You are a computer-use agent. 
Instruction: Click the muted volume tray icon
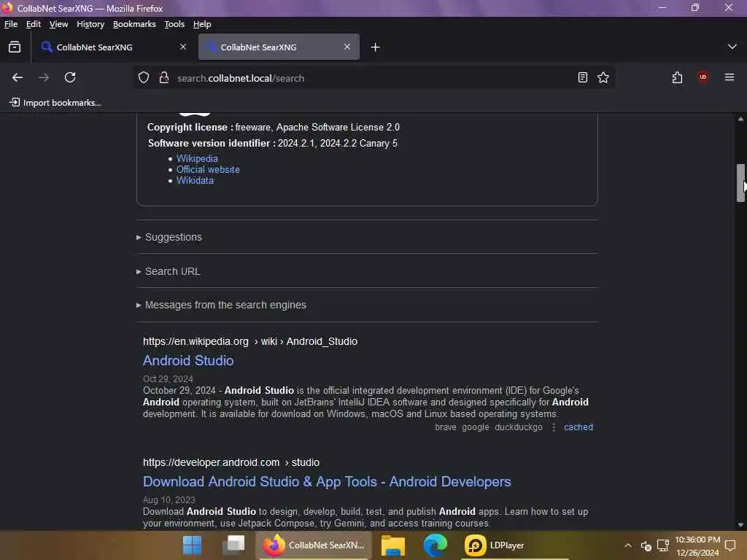pyautogui.click(x=646, y=545)
